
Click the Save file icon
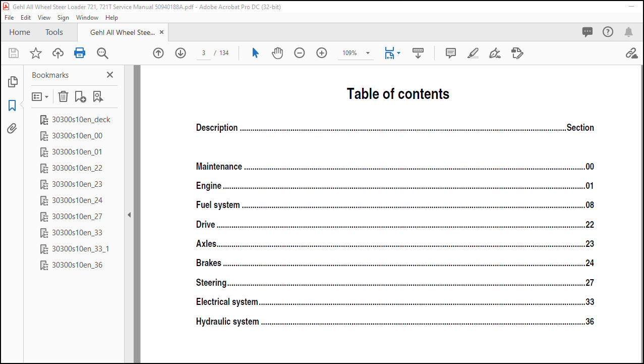(14, 53)
